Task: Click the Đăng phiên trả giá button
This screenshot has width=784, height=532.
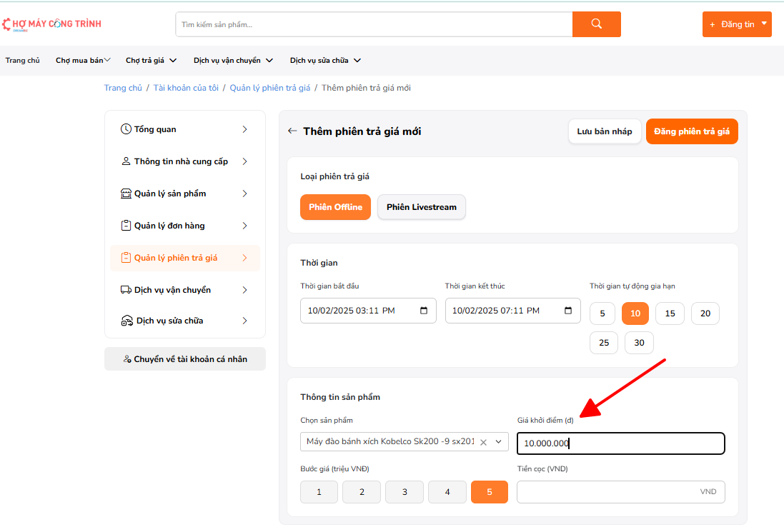Action: [691, 131]
